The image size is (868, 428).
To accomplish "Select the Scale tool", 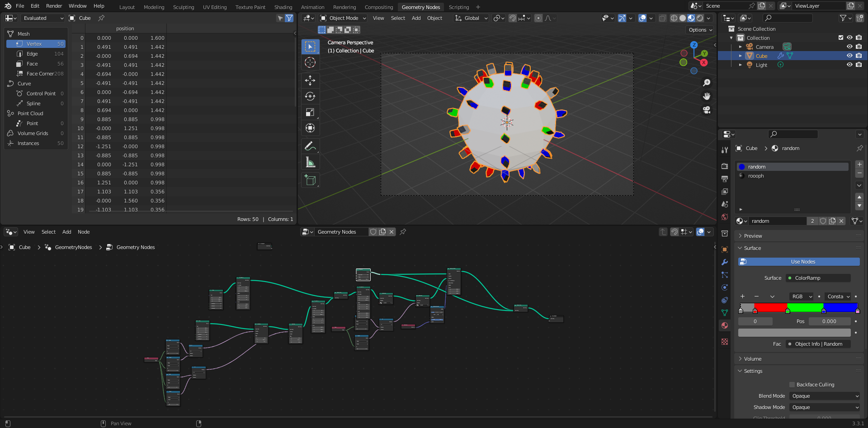I will tap(310, 112).
